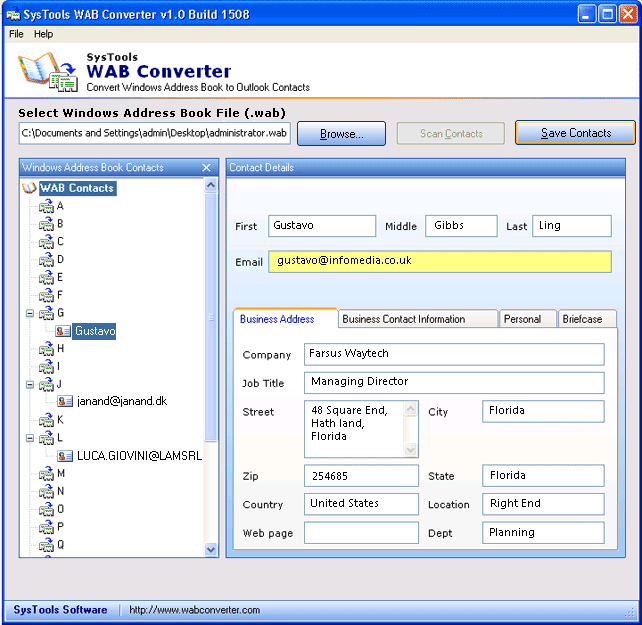
Task: Click the group icon next to letter A
Action: pos(46,206)
